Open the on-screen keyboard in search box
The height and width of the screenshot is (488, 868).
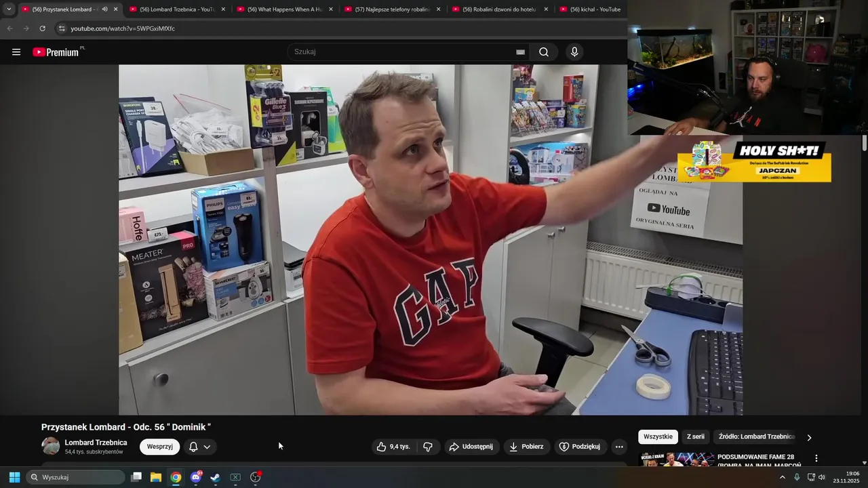(x=520, y=52)
